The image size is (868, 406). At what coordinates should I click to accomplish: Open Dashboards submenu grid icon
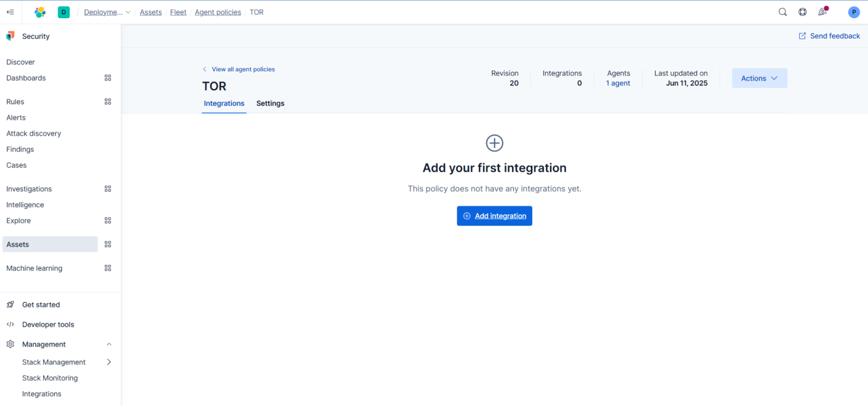tap(108, 78)
